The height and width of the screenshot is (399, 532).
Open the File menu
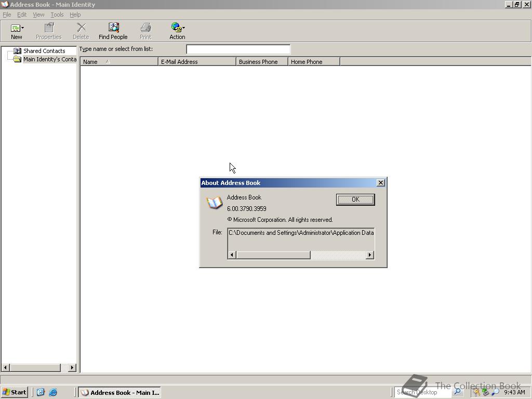pyautogui.click(x=7, y=15)
